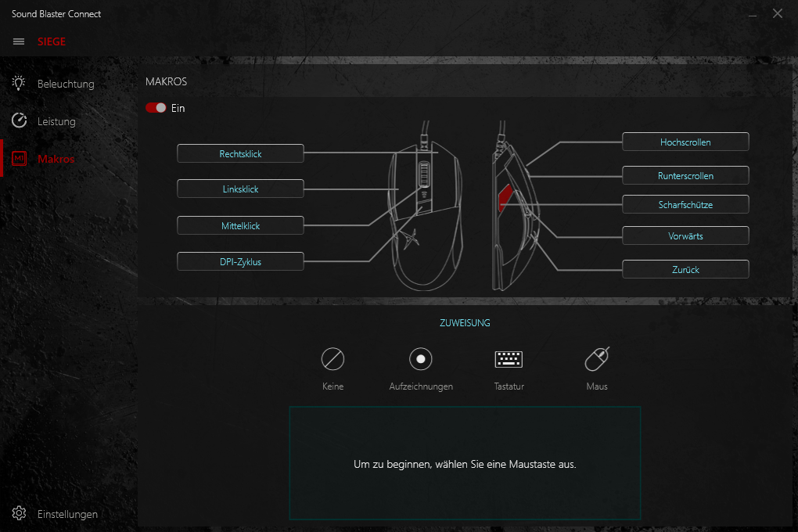Click the Beleuchtung lightbulb icon
This screenshot has width=798, height=532.
click(20, 83)
